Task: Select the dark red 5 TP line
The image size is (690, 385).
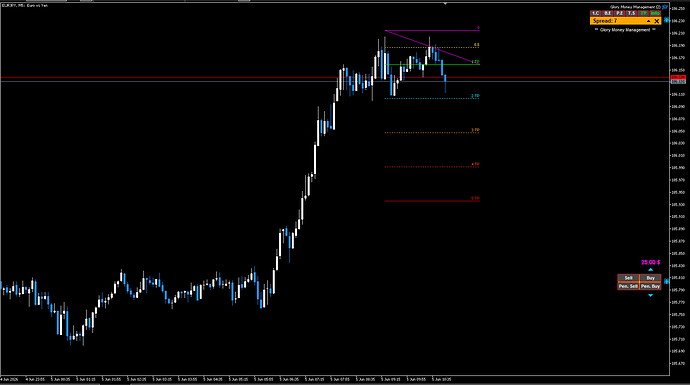Action: tap(433, 201)
